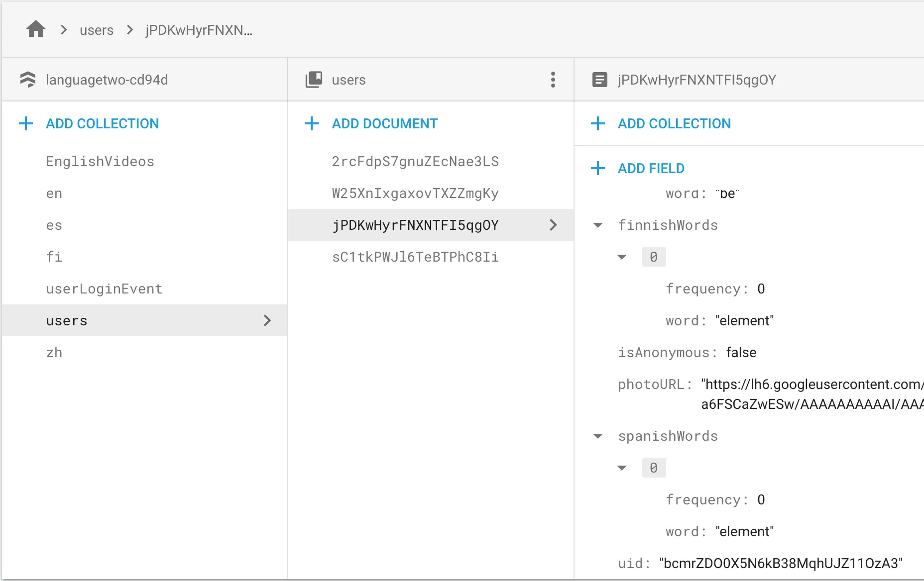This screenshot has height=581, width=924.
Task: Open the userLoginEvent collection
Action: coord(104,289)
